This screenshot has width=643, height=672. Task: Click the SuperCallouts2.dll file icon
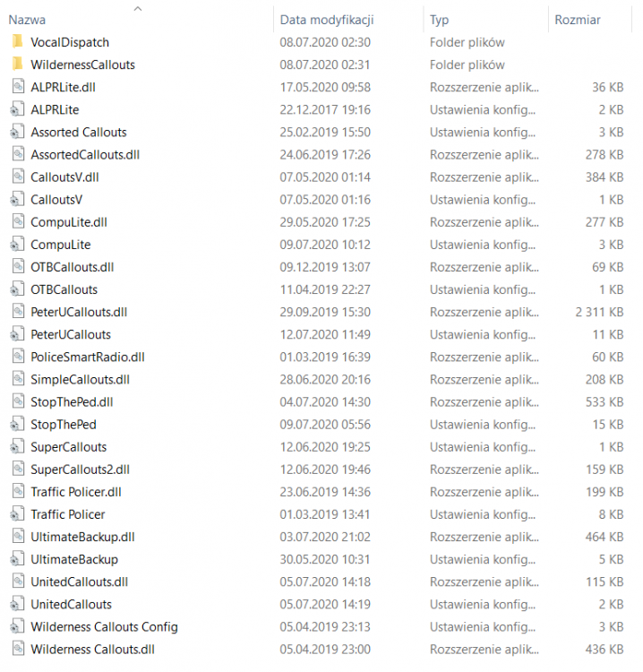18,470
